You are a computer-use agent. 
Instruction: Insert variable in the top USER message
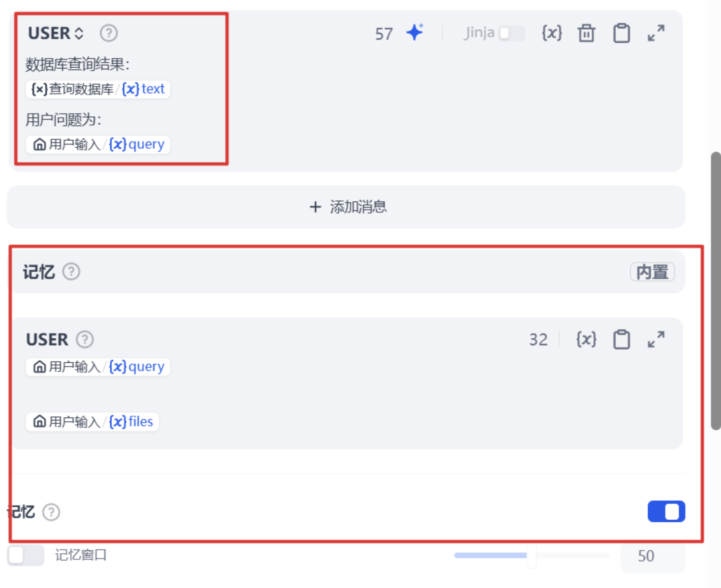point(552,33)
